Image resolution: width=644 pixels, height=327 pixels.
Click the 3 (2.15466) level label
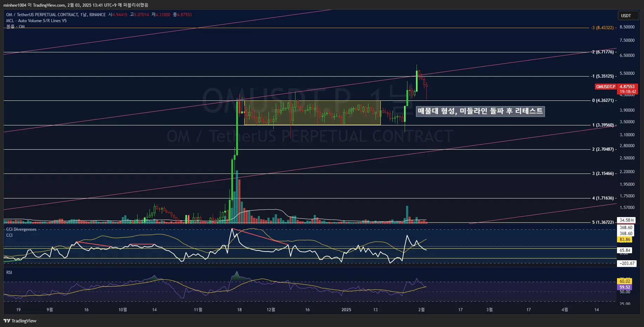point(603,174)
